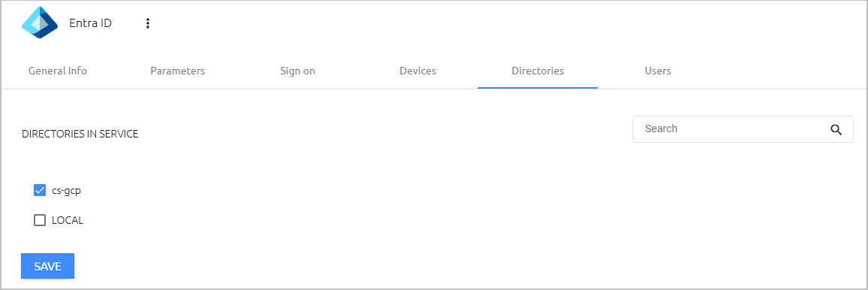Uncheck the cs-gcp directory checkbox

[x=39, y=190]
